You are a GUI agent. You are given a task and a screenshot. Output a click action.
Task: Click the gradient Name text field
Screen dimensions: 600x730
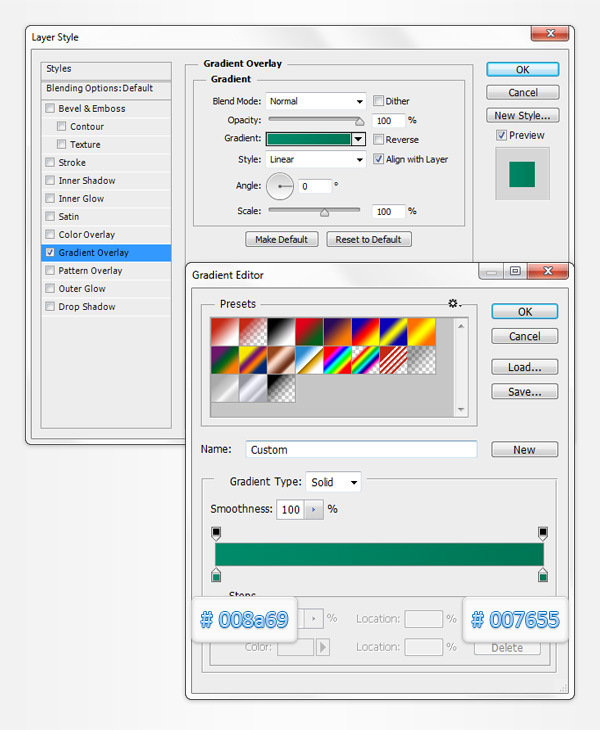click(360, 450)
